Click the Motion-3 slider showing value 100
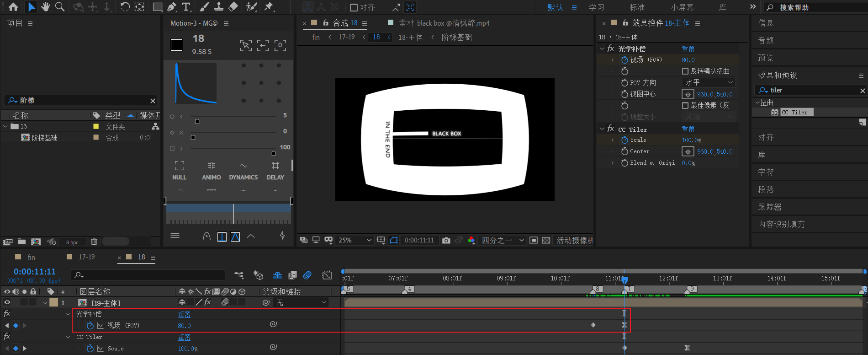The width and height of the screenshot is (868, 355). click(233, 151)
